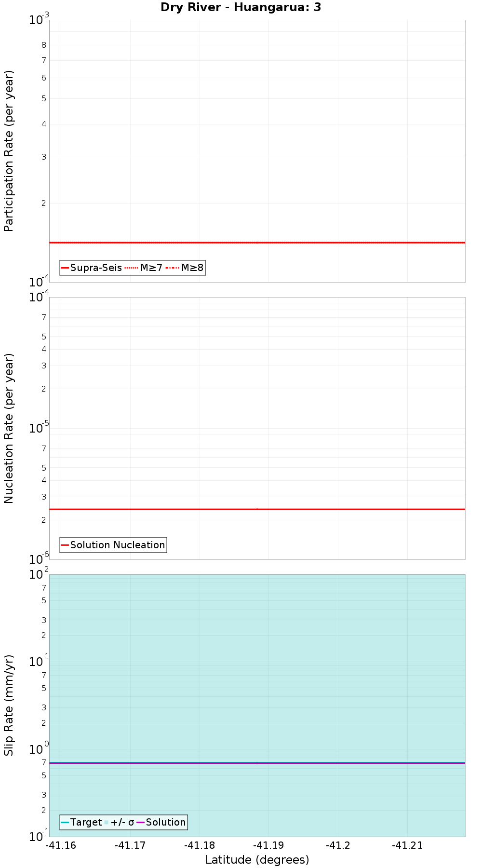Screen dimensions: 482x868
Task: Click the Target legend entry
Action: (x=81, y=822)
